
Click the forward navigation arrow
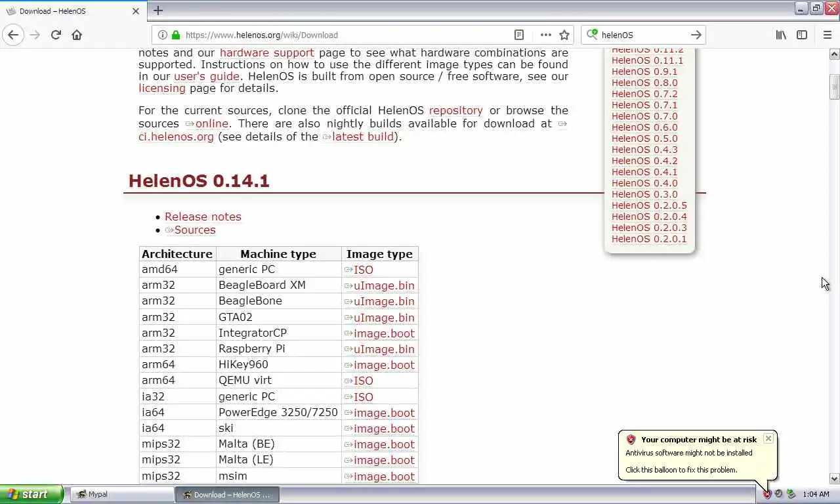[x=35, y=35]
